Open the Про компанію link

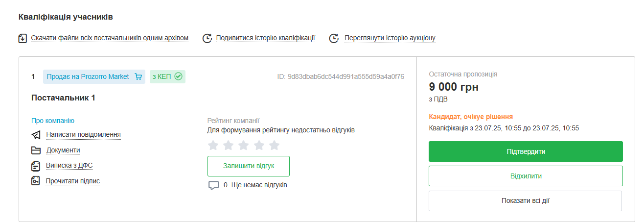[x=53, y=121]
